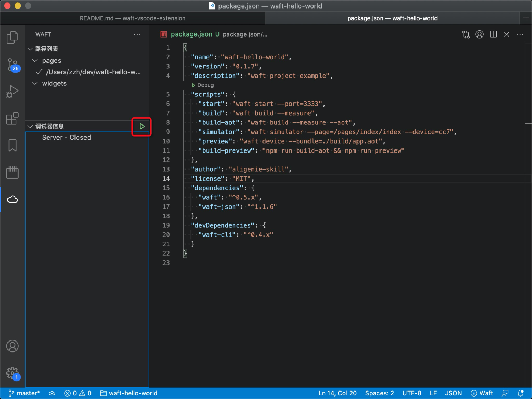The image size is (532, 399).
Task: Click the WAFT panel title
Action: point(43,34)
